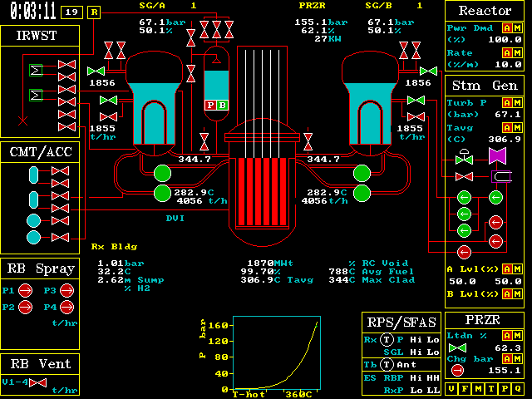Click the pressurizer P relief indicator
This screenshot has width=532, height=399.
tap(210, 105)
